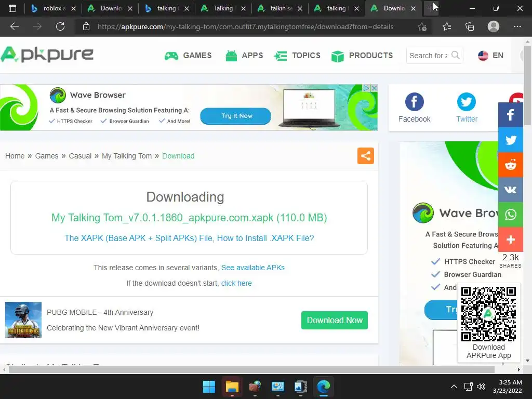Click the Try It Now ad button
532x399 pixels.
tap(235, 116)
